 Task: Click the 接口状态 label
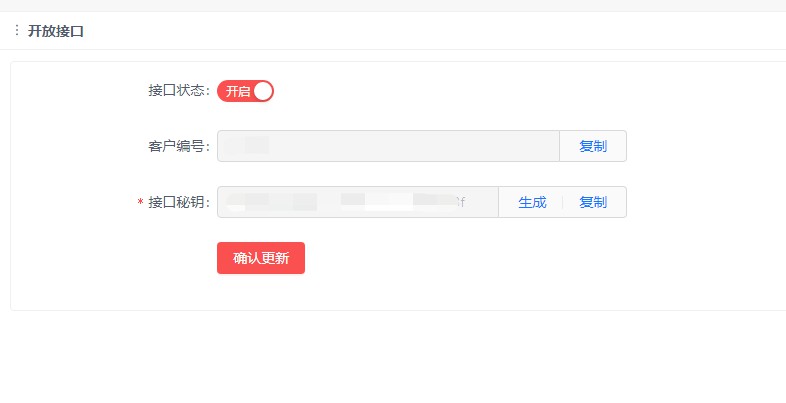click(178, 91)
